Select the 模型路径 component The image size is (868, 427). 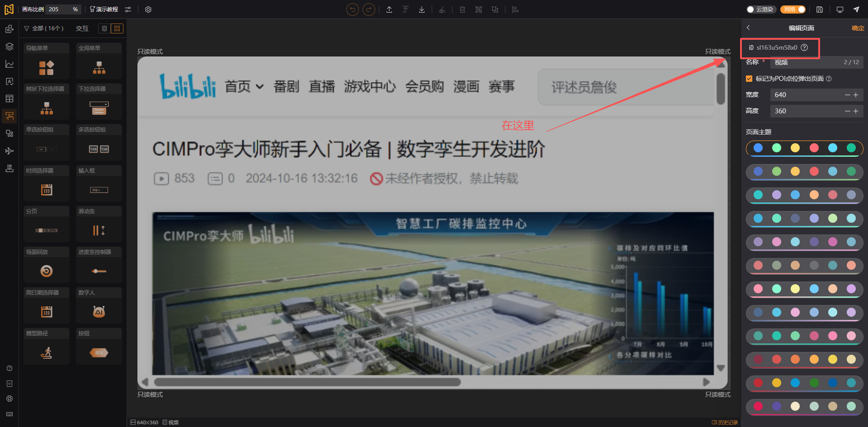pos(47,346)
